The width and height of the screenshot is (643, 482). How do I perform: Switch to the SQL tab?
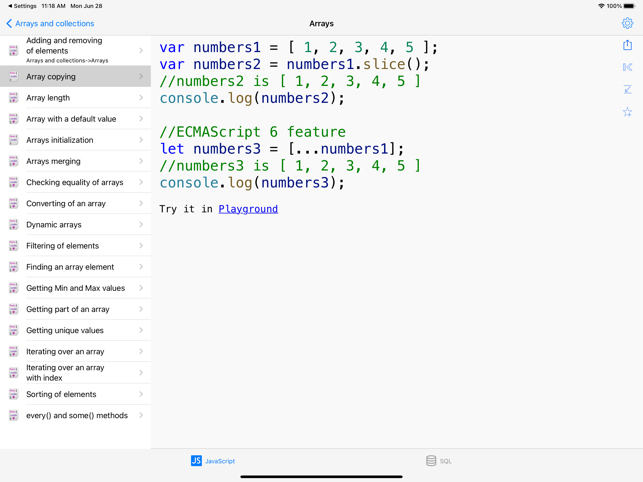tap(439, 461)
